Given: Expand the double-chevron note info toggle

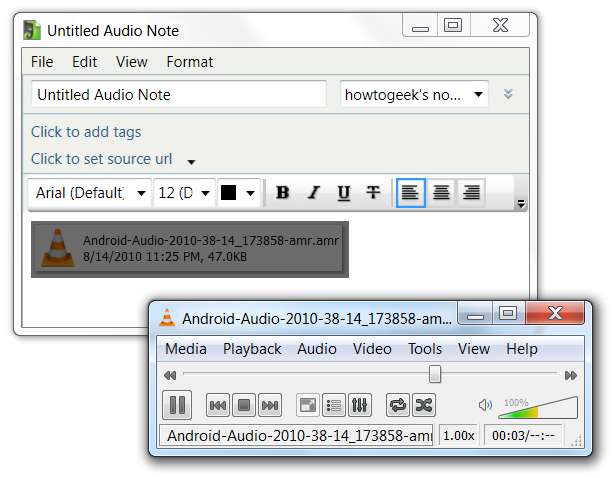Looking at the screenshot, I should [508, 94].
